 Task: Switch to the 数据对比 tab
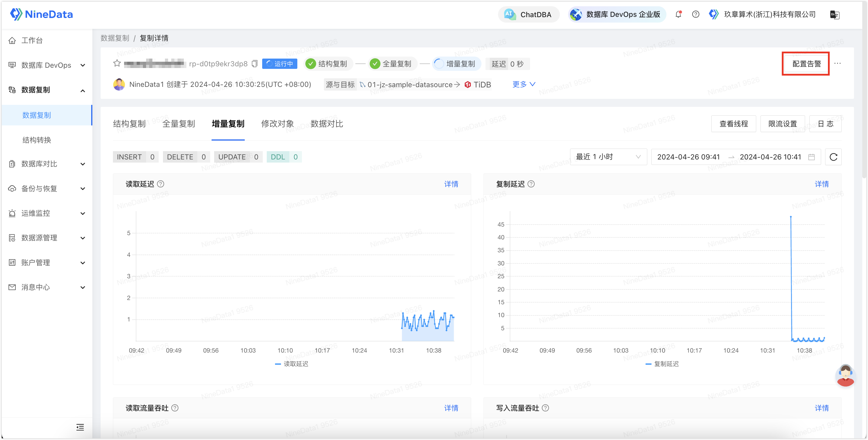327,124
